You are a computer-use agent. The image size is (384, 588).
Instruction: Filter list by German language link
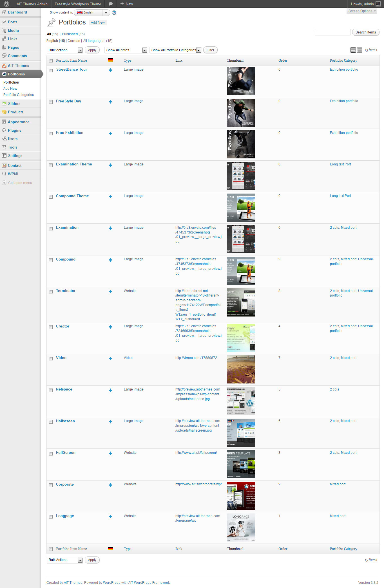74,41
